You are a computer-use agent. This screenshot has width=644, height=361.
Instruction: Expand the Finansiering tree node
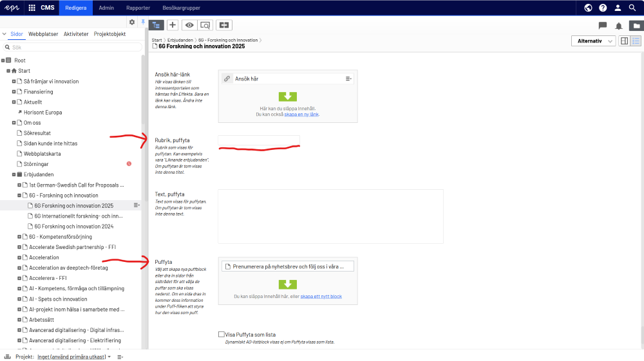tap(14, 92)
